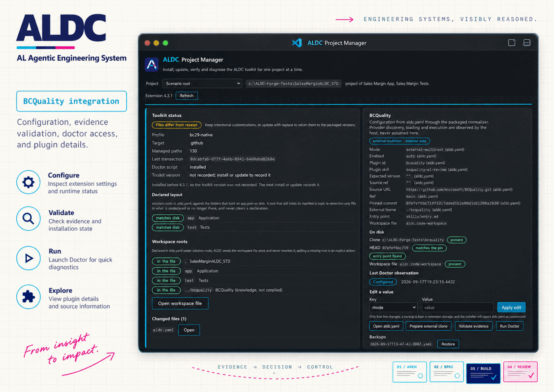Click the ALDC app logo icon

pyautogui.click(x=152, y=64)
